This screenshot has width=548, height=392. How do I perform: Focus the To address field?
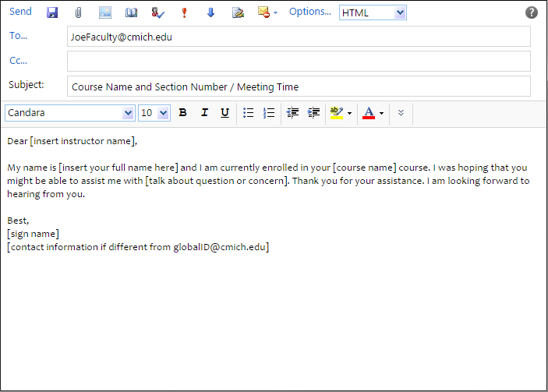pyautogui.click(x=299, y=37)
